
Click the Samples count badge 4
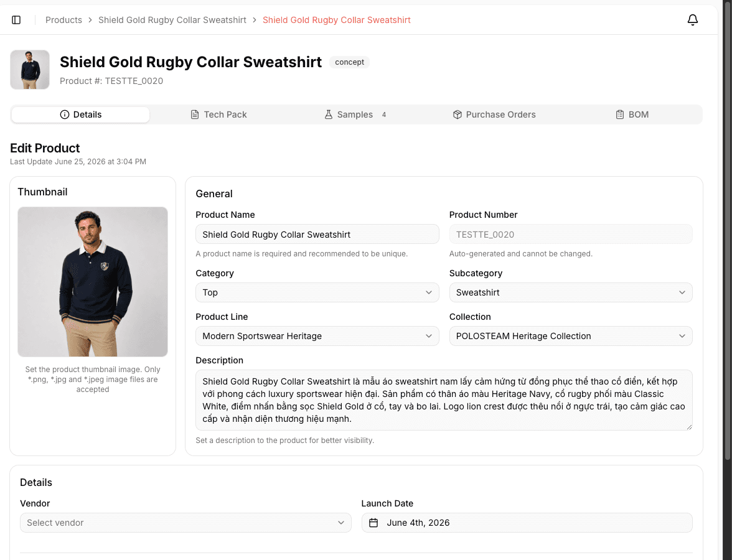pyautogui.click(x=383, y=114)
